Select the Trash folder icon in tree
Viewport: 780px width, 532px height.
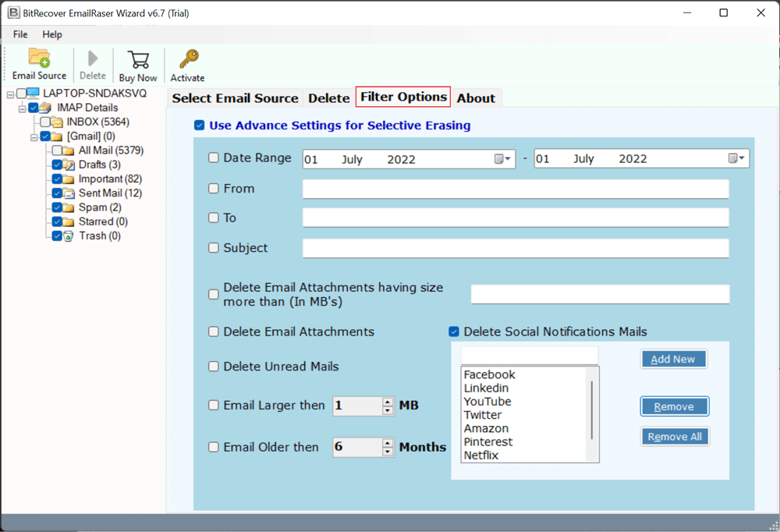[69, 236]
